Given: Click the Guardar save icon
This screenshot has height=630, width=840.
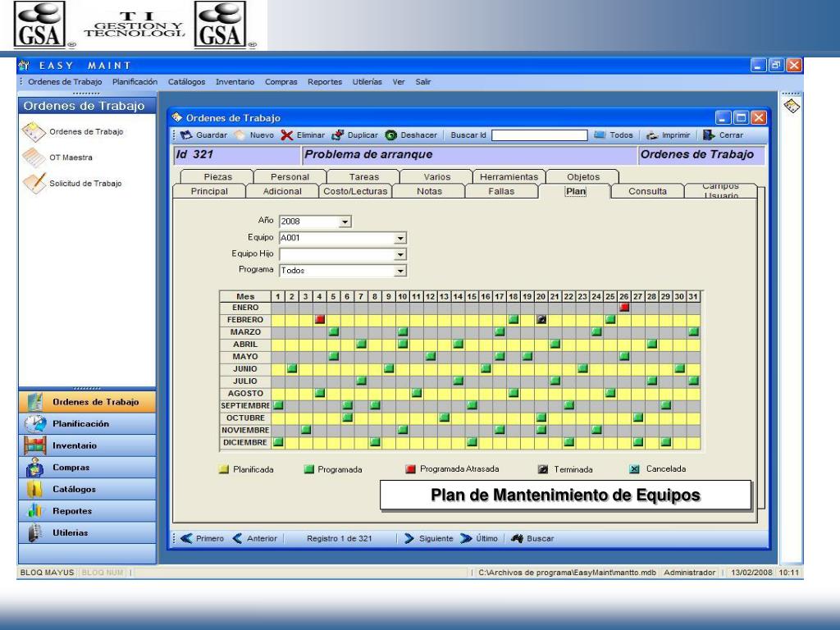Looking at the screenshot, I should pyautogui.click(x=186, y=135).
